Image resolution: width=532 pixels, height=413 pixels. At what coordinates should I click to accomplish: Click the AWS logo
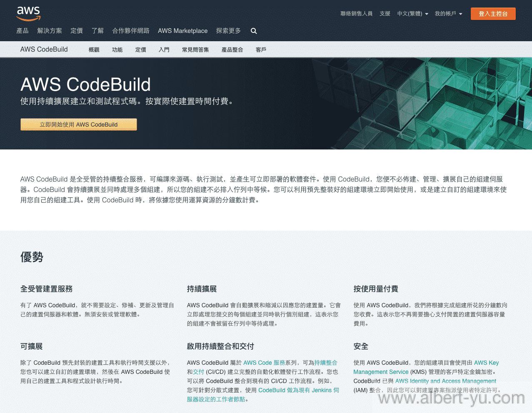tap(28, 14)
